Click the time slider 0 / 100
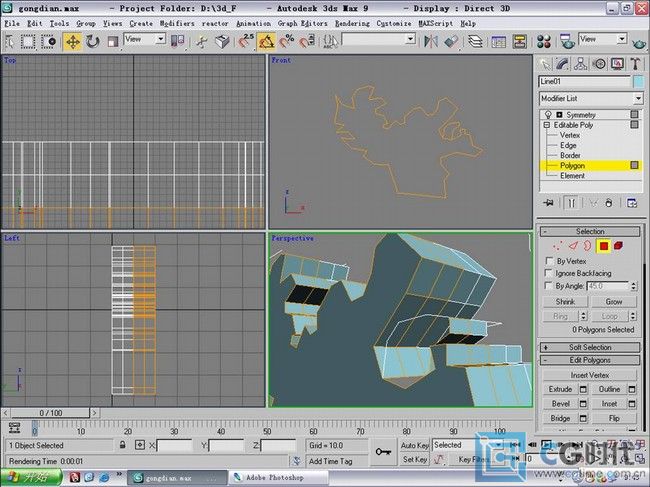 click(50, 413)
